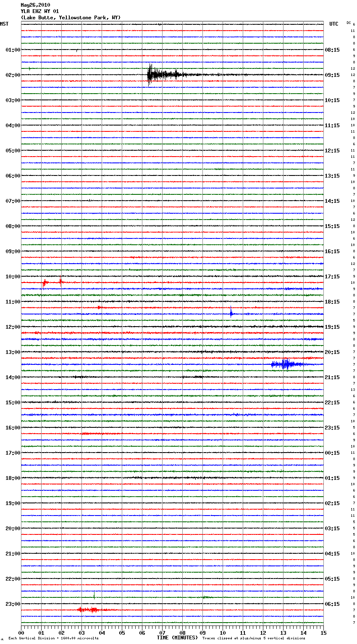This screenshot has width=357, height=644.
Task: Click the 11:15 UTC time label
Action: (x=332, y=126)
